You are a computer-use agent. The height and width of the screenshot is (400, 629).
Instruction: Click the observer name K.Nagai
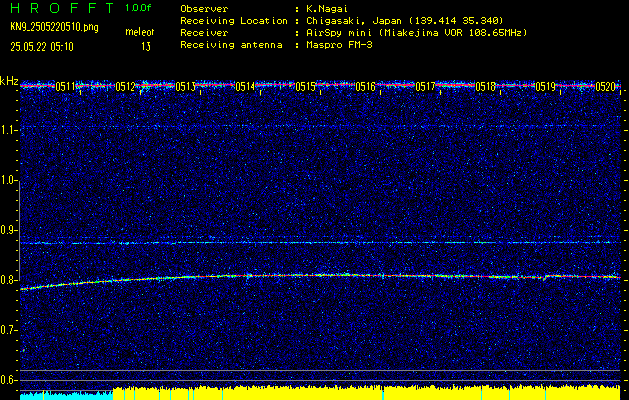[x=329, y=8]
